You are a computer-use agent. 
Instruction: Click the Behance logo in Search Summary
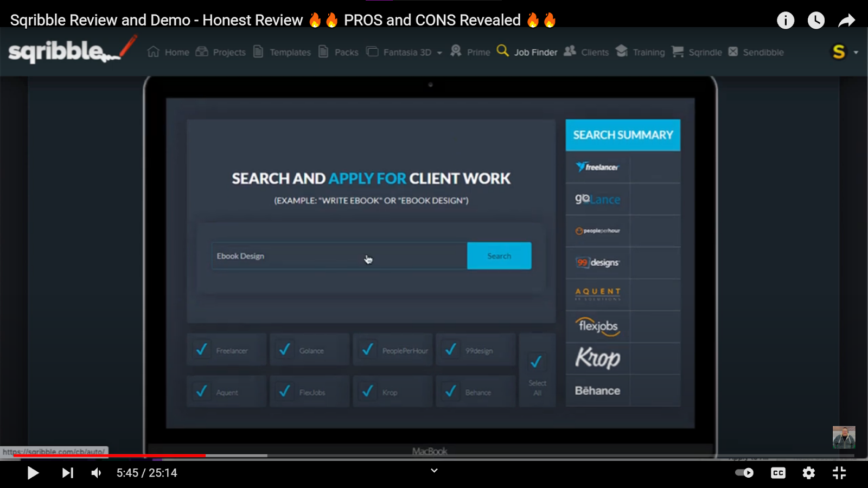click(x=597, y=390)
